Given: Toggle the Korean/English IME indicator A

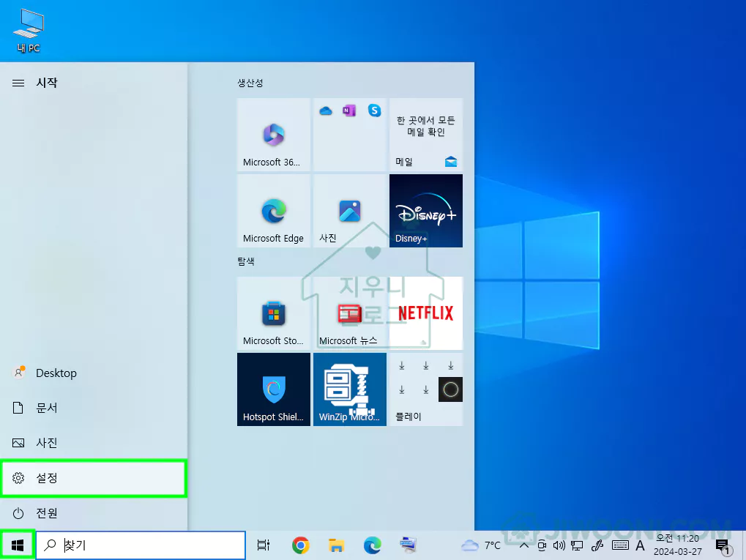Looking at the screenshot, I should [640, 545].
